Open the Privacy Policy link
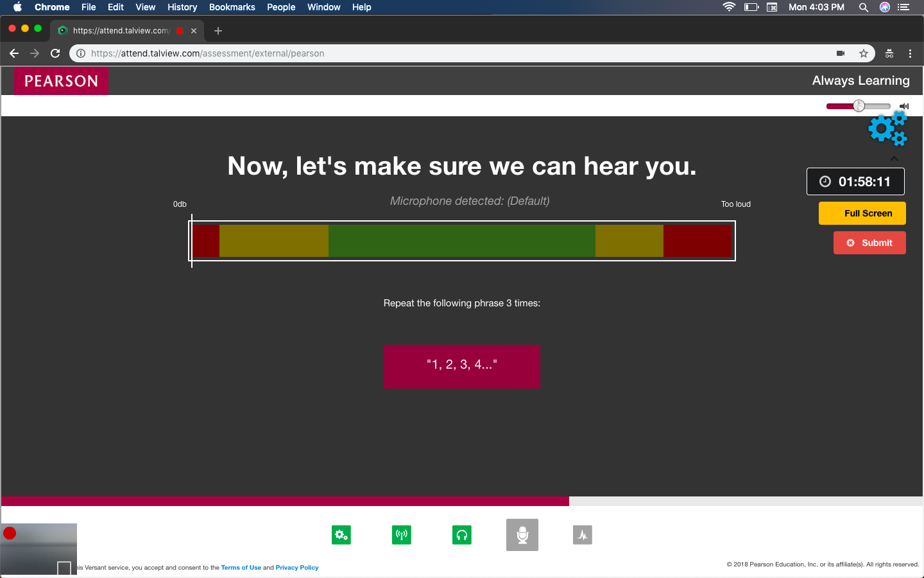Screen dimensions: 924x578 [x=297, y=568]
